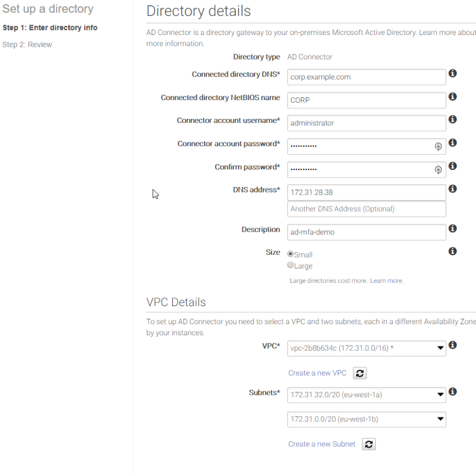The image size is (476, 474).
Task: Open info tooltip for VPC selection
Action: pos(452,345)
